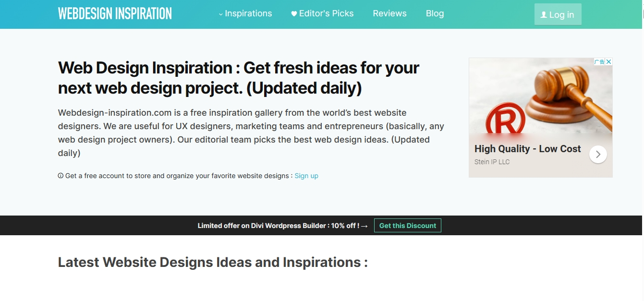Click the Webdesign Inspiration logo
This screenshot has width=644, height=301.
click(x=115, y=13)
